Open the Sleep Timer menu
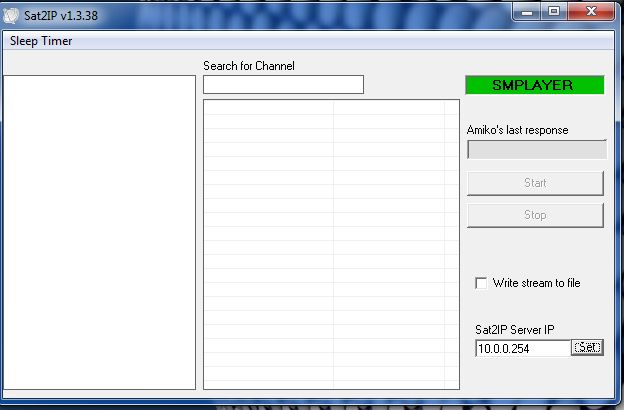624x410 pixels. coord(41,41)
